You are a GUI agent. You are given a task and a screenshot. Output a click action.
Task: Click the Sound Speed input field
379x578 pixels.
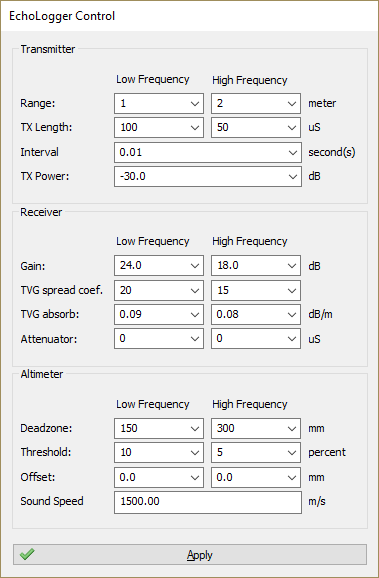[208, 502]
